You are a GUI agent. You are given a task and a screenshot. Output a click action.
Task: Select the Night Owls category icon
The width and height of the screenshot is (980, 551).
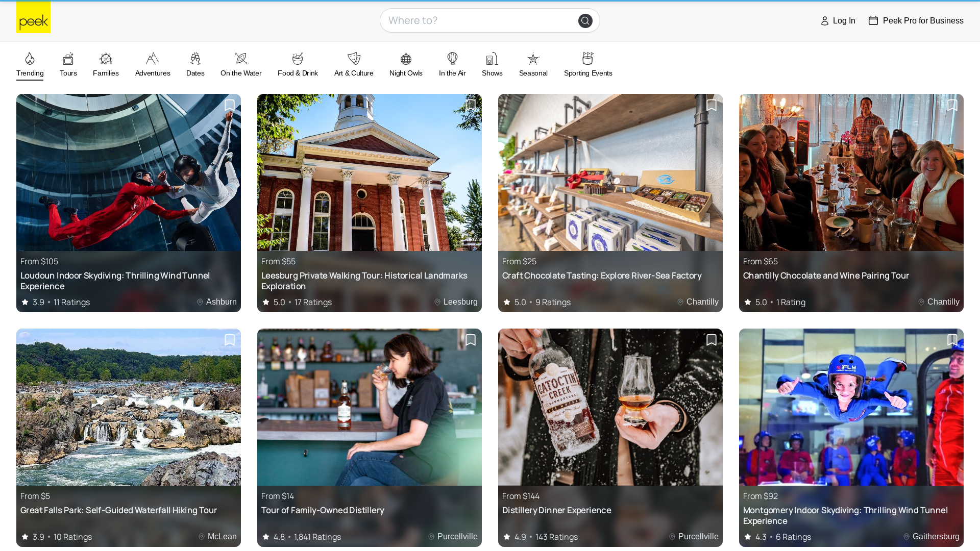[x=406, y=59]
